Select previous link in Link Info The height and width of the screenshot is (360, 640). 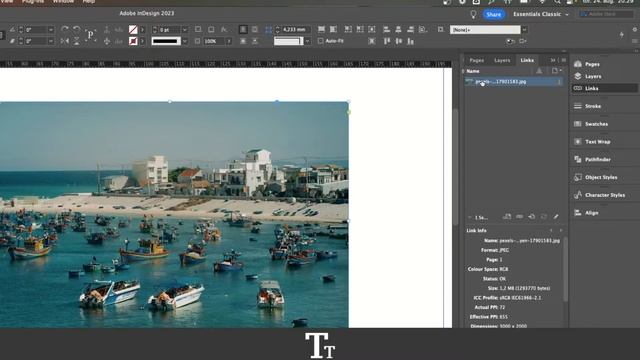point(551,231)
